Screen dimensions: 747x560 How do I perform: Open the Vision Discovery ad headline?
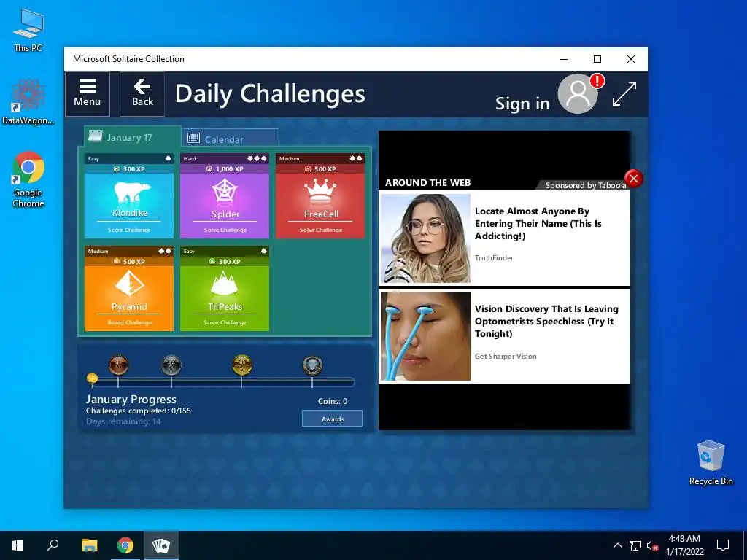click(546, 321)
